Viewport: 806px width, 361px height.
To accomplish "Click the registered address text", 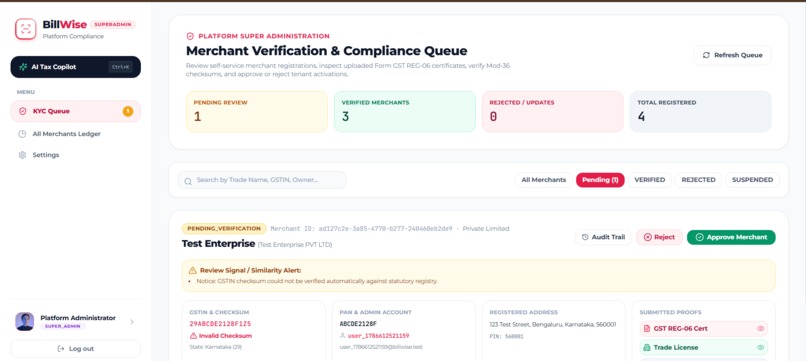I will pos(553,324).
